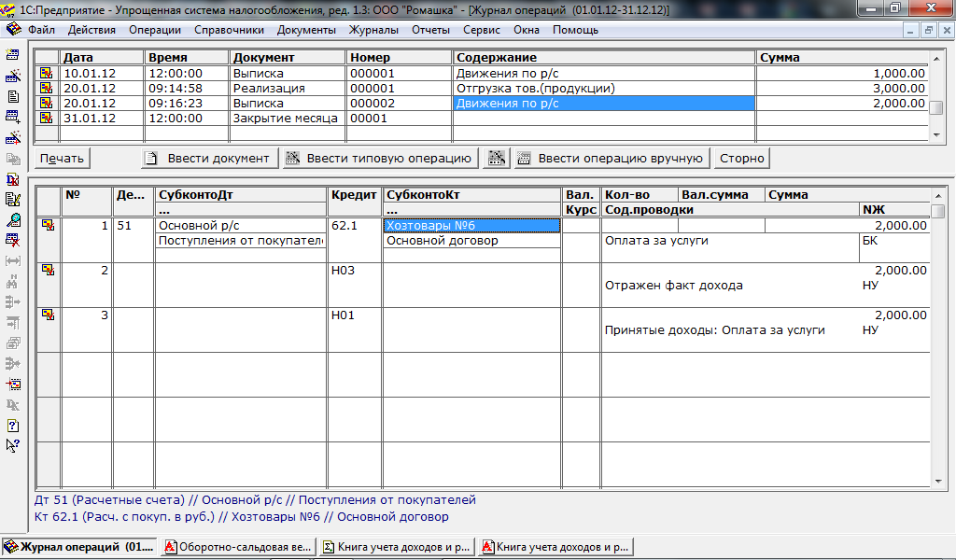Click 'Ввести типовую операцию' button
This screenshot has height=560, width=956.
(380, 159)
